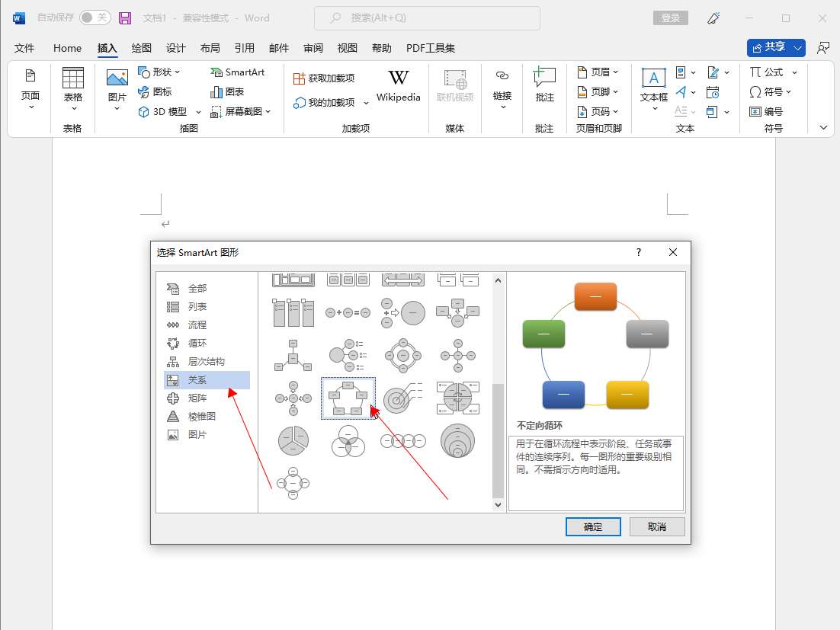Select the 矩阵 matrix category

pos(207,398)
